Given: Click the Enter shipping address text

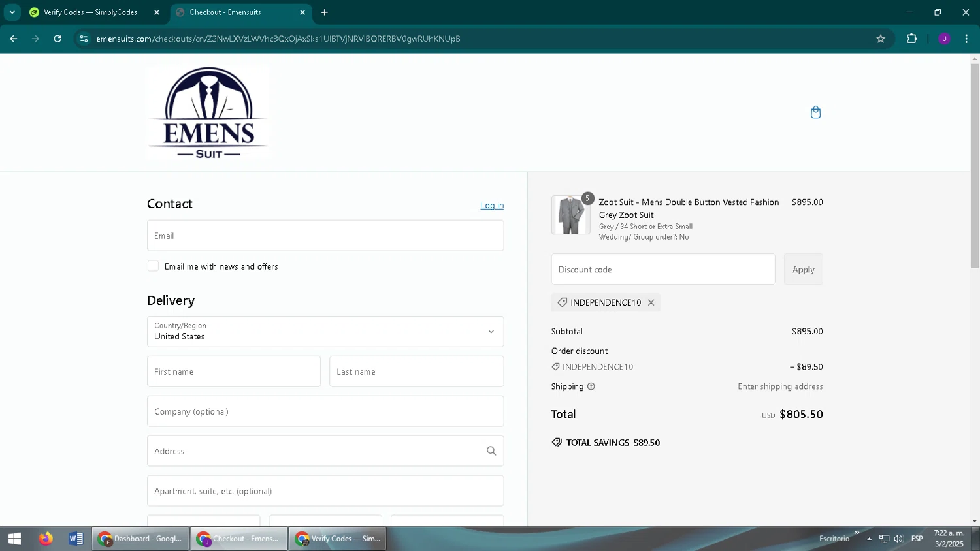Looking at the screenshot, I should point(780,386).
